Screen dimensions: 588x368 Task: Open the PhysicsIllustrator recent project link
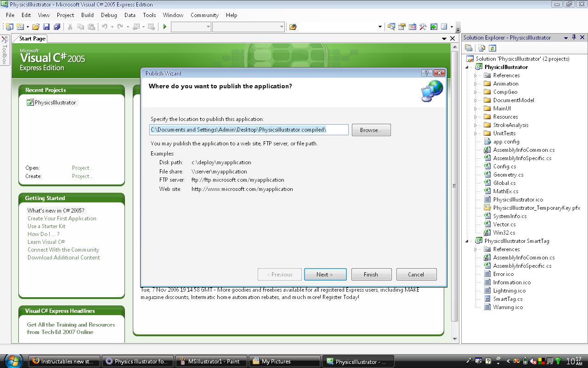[55, 102]
